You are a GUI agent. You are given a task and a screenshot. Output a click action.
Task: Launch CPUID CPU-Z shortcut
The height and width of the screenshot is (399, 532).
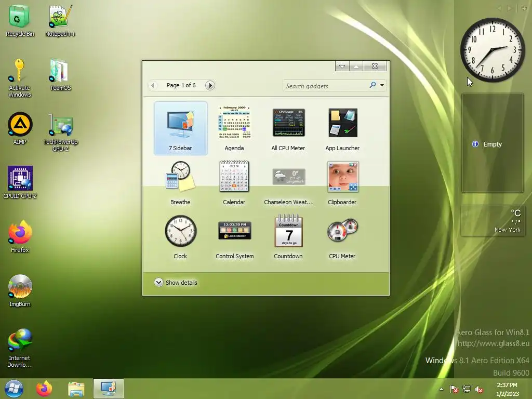(20, 182)
